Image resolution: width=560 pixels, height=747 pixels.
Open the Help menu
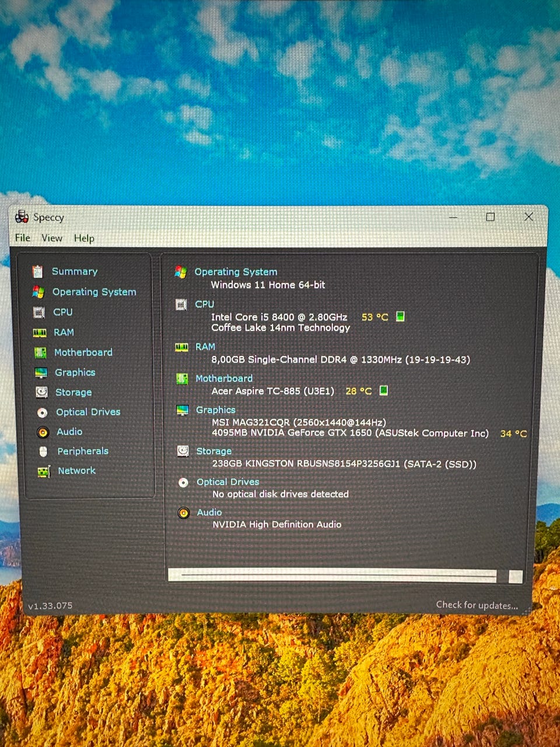point(84,238)
